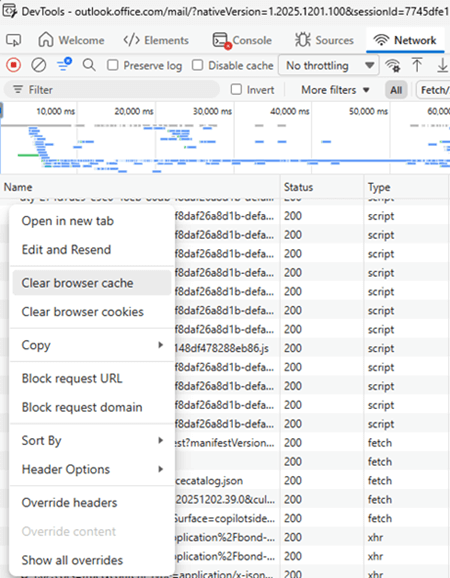Viewport: 450px width, 578px height.
Task: Choose Open in new tab
Action: [x=92, y=221]
